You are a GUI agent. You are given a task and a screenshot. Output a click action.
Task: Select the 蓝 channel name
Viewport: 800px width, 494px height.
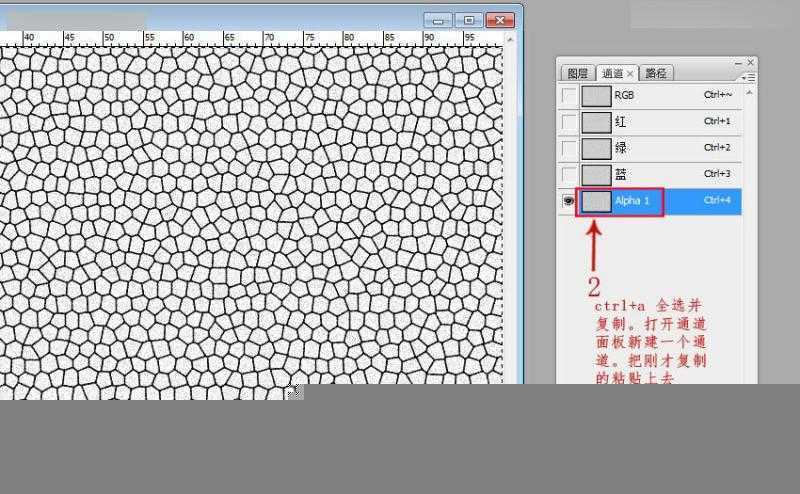(x=620, y=175)
